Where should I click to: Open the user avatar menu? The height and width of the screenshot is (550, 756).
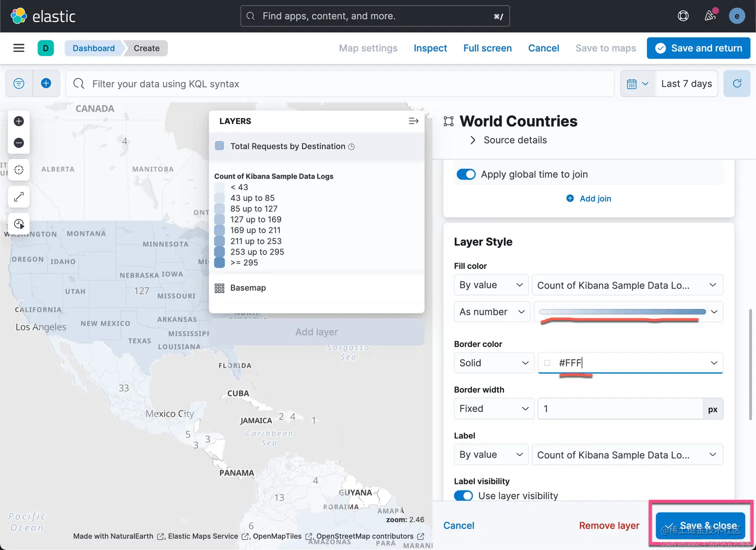(737, 16)
